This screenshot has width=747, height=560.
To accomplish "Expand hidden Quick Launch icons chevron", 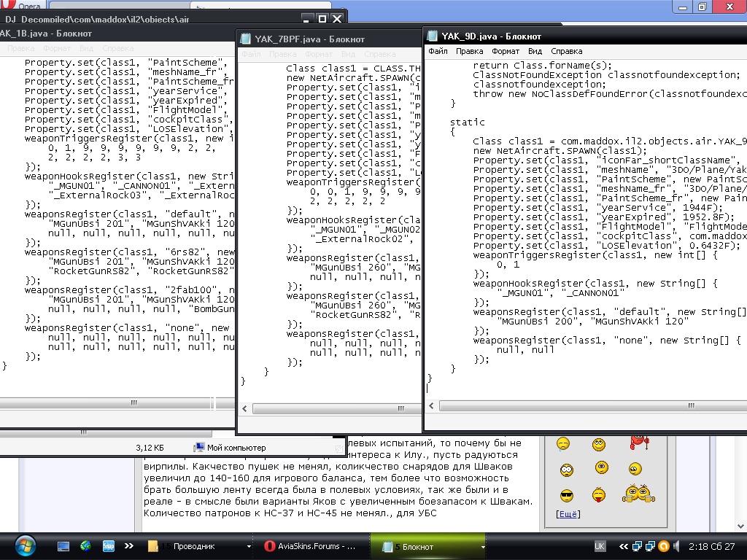I will (x=129, y=546).
